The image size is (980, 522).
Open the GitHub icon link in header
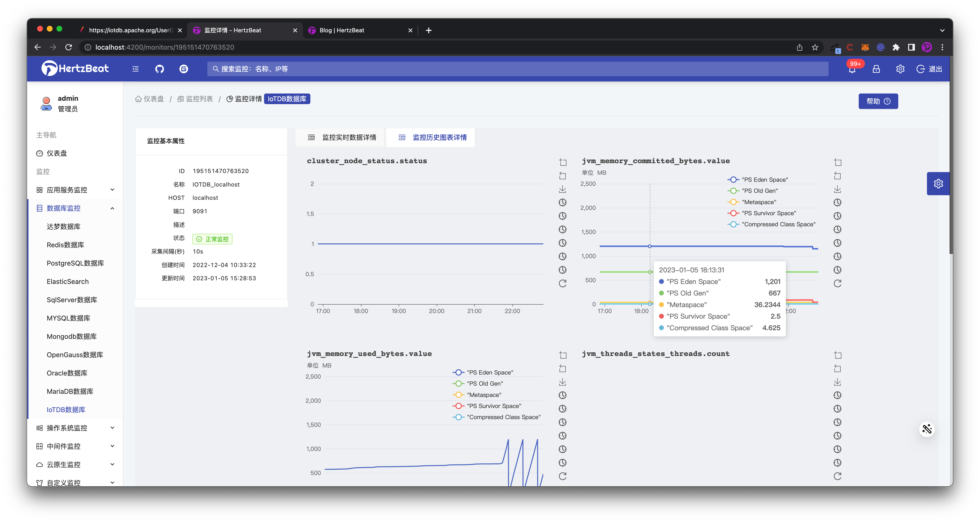(x=159, y=69)
